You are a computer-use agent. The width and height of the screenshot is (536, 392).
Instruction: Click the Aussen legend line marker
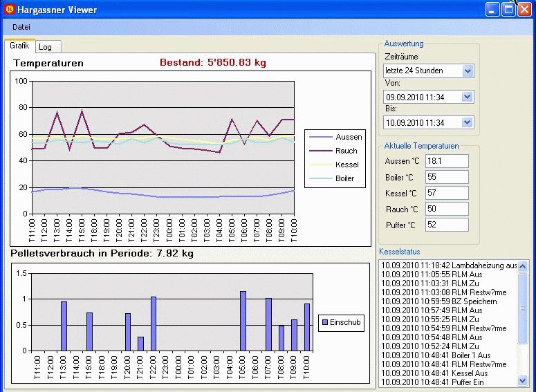coord(321,137)
